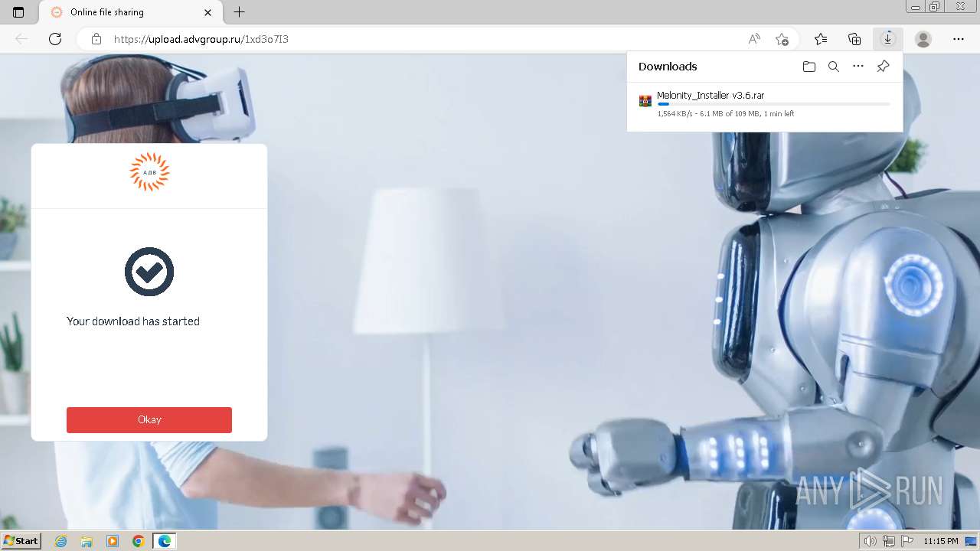Screen dimensions: 980x551
Task: Open Collections icon in toolbar
Action: (x=854, y=39)
